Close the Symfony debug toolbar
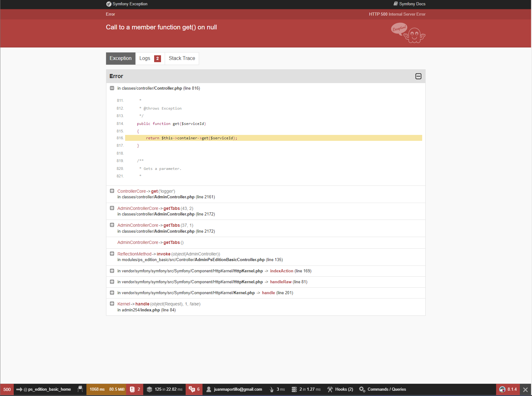Viewport: 532px width, 396px height. pos(525,390)
